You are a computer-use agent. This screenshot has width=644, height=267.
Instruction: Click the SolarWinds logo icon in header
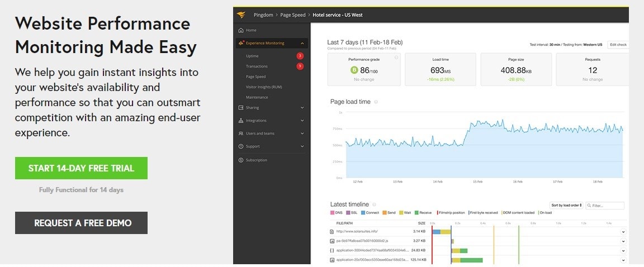241,15
